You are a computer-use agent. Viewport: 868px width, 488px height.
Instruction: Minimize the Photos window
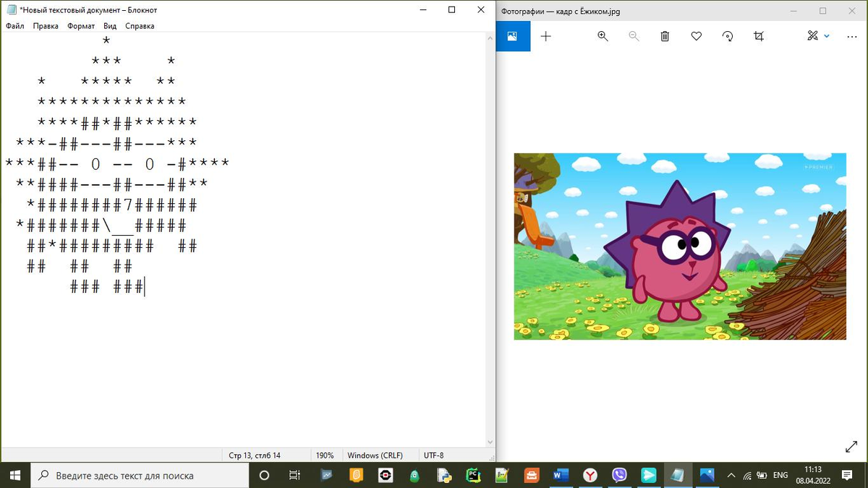[x=792, y=10]
